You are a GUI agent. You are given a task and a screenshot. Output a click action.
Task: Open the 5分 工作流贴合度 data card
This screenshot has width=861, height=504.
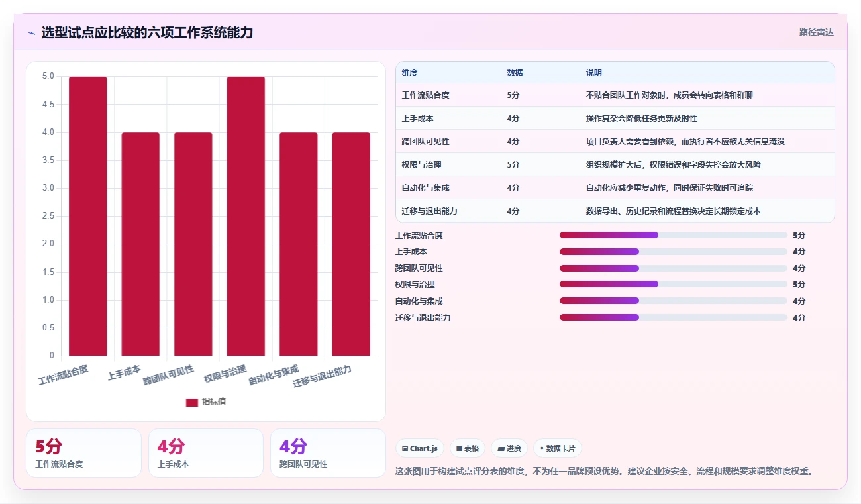(x=83, y=453)
